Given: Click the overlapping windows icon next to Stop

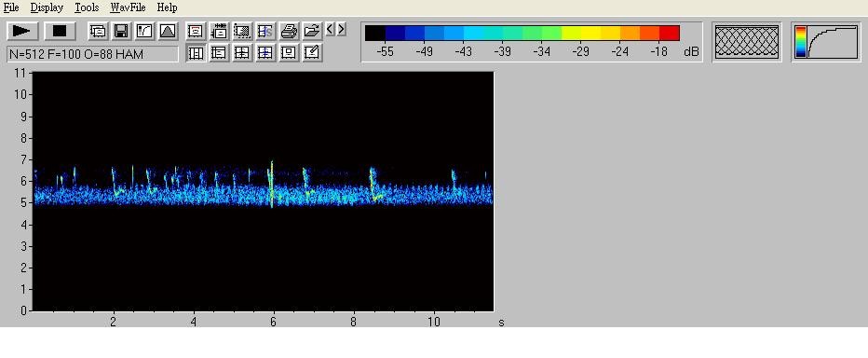Looking at the screenshot, I should (98, 31).
